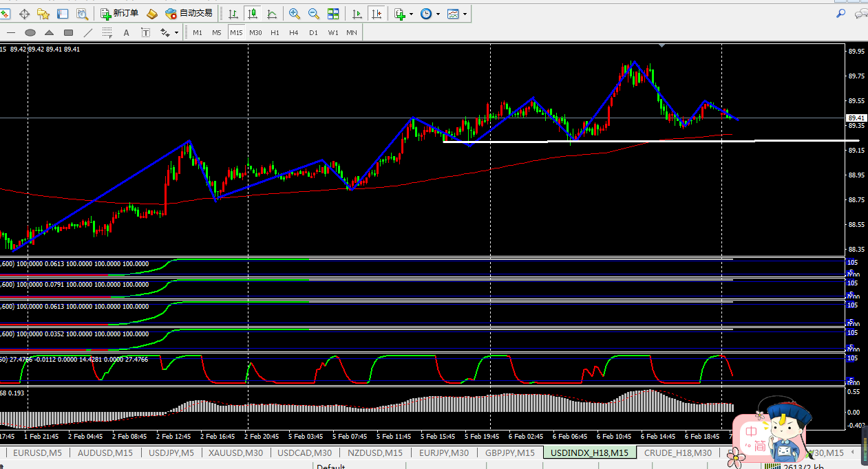The image size is (868, 469).
Task: Set timeframe to M30
Action: pyautogui.click(x=255, y=32)
